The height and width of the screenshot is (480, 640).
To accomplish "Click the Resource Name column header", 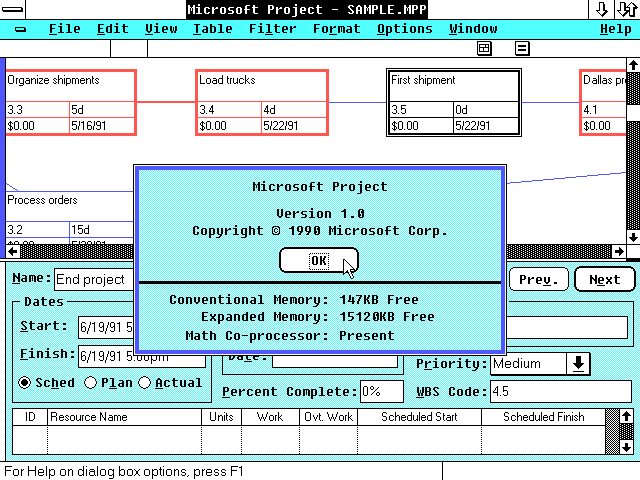I will [x=124, y=417].
